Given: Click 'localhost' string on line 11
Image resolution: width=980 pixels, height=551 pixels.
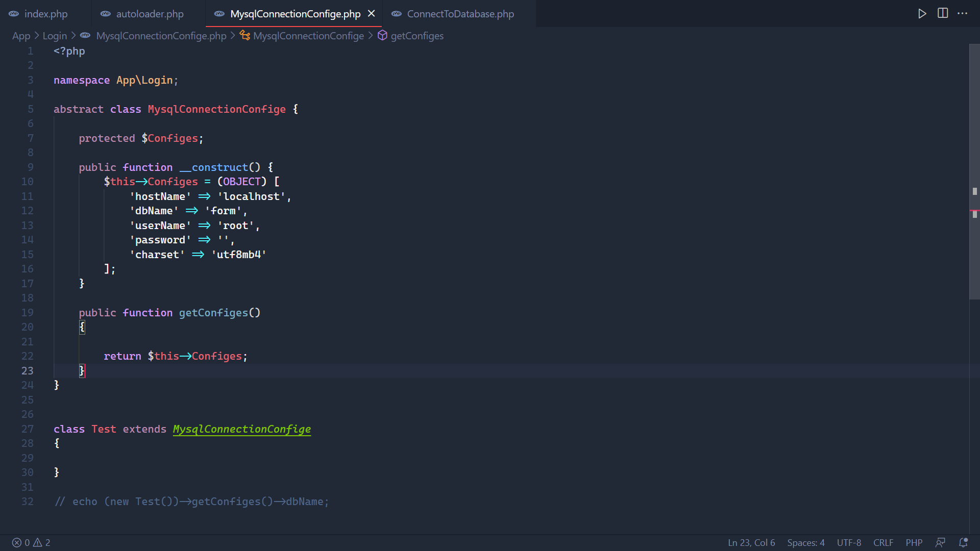Looking at the screenshot, I should point(251,196).
